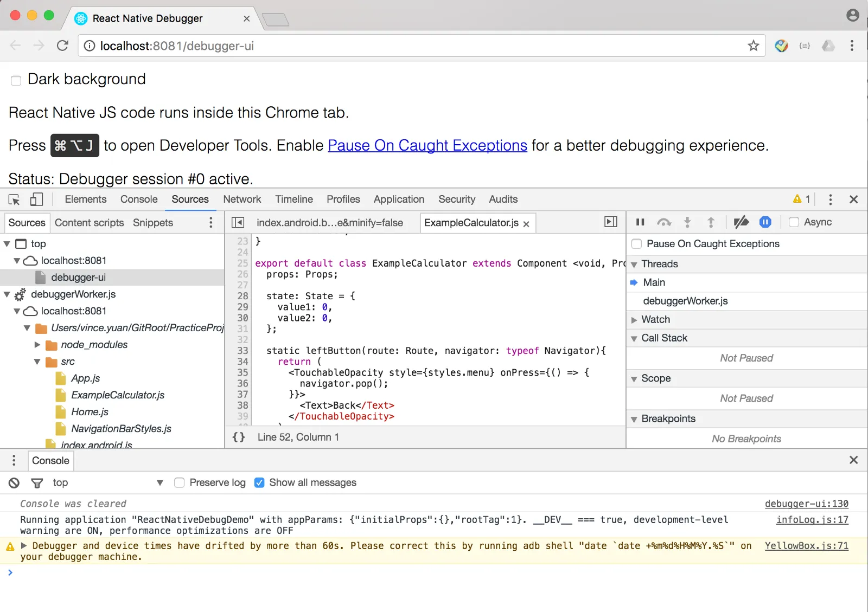Enable the Async checkbox
Image resolution: width=868 pixels, height=612 pixels.
pos(794,222)
